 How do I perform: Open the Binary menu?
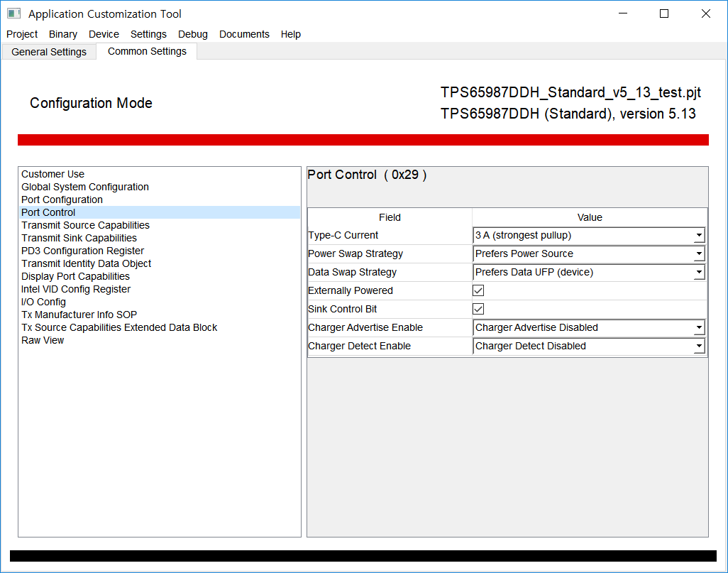[x=62, y=34]
